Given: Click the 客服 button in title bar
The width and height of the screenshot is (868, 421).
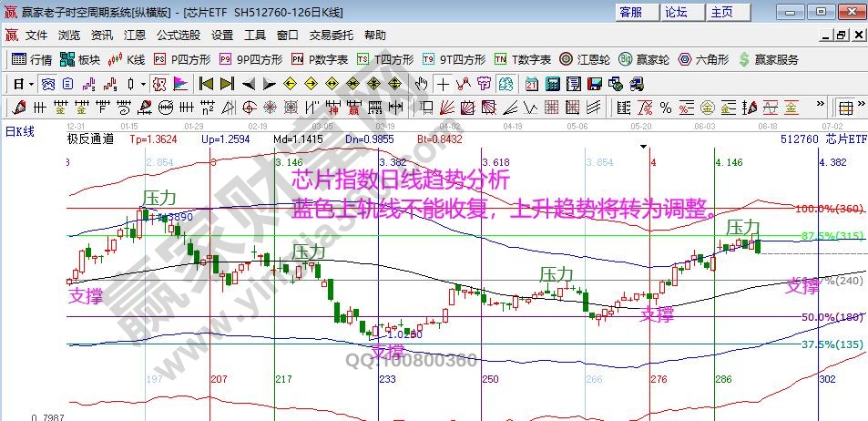Looking at the screenshot, I should pyautogui.click(x=630, y=12).
